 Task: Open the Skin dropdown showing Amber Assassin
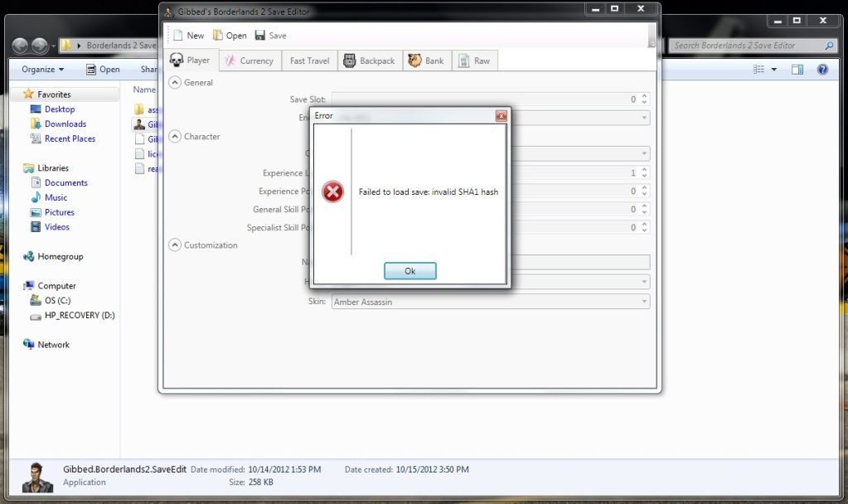tap(491, 302)
